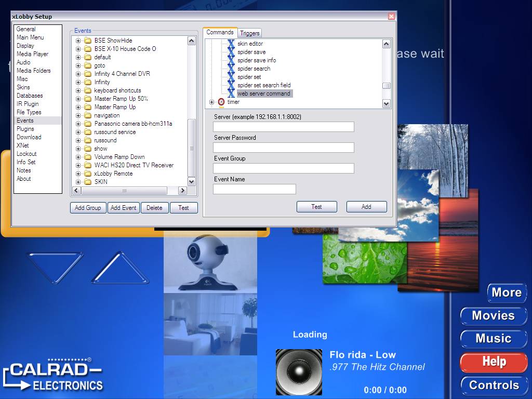Click the Add button in Commands panel
532x399 pixels.
366,207
